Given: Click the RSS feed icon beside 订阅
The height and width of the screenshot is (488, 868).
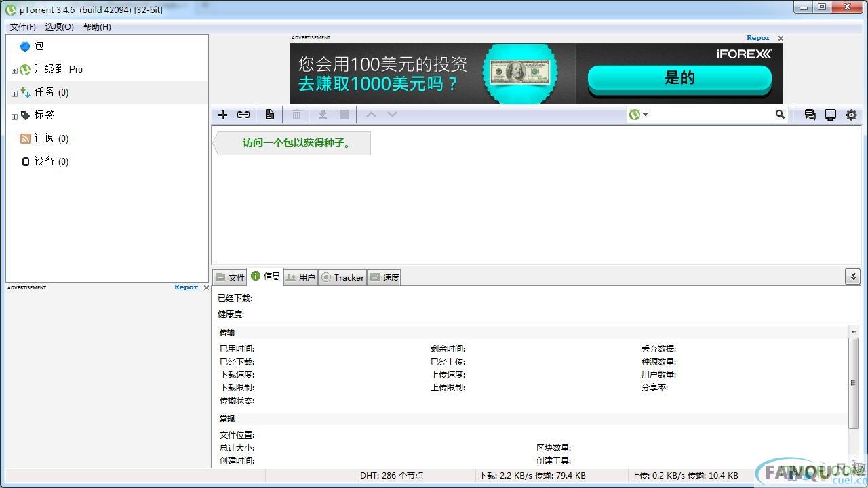Looking at the screenshot, I should pos(25,138).
